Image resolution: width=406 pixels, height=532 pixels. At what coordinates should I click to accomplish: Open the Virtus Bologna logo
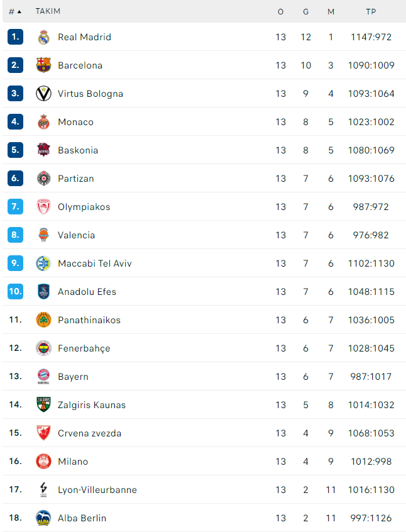click(x=43, y=94)
